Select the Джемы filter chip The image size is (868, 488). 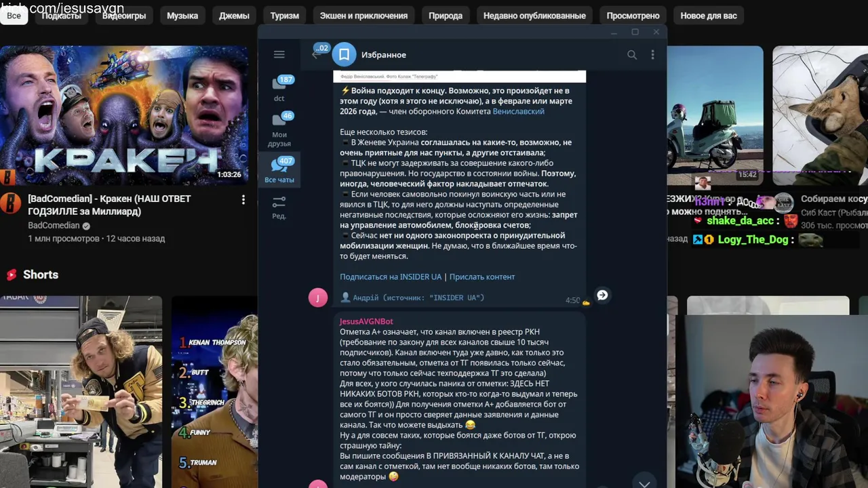(234, 16)
